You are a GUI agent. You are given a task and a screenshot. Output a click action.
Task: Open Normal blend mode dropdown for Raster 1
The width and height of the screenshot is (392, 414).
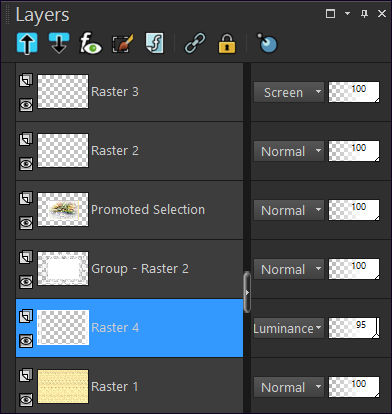tap(289, 387)
